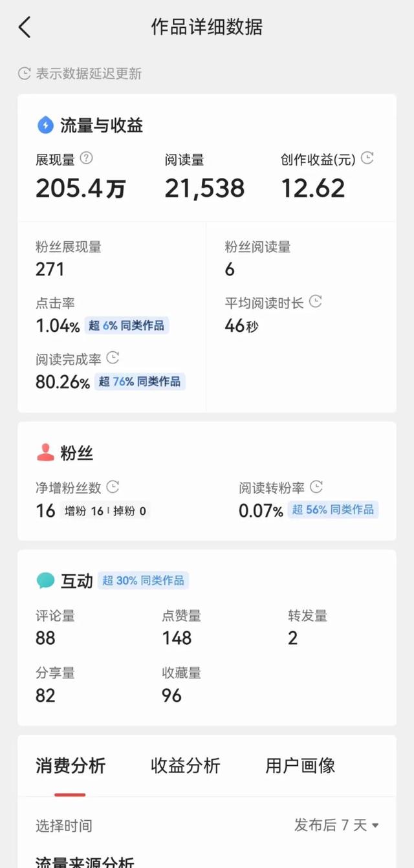
Task: Click the clock icon next to 净增粉丝数
Action: click(x=113, y=486)
